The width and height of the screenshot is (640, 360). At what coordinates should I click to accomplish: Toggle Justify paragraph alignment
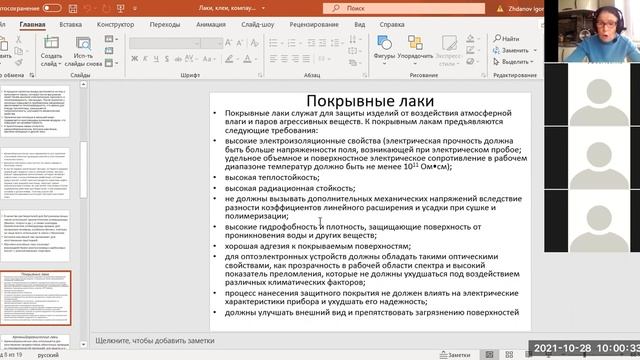307,59
